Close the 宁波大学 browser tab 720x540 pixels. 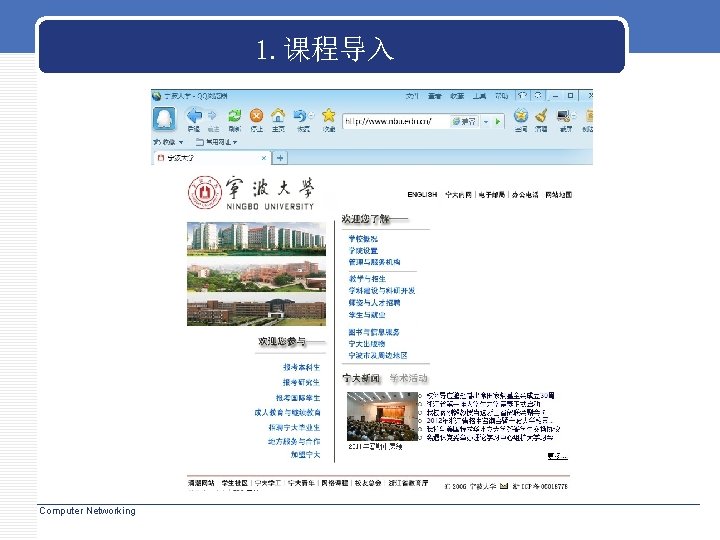(x=264, y=158)
